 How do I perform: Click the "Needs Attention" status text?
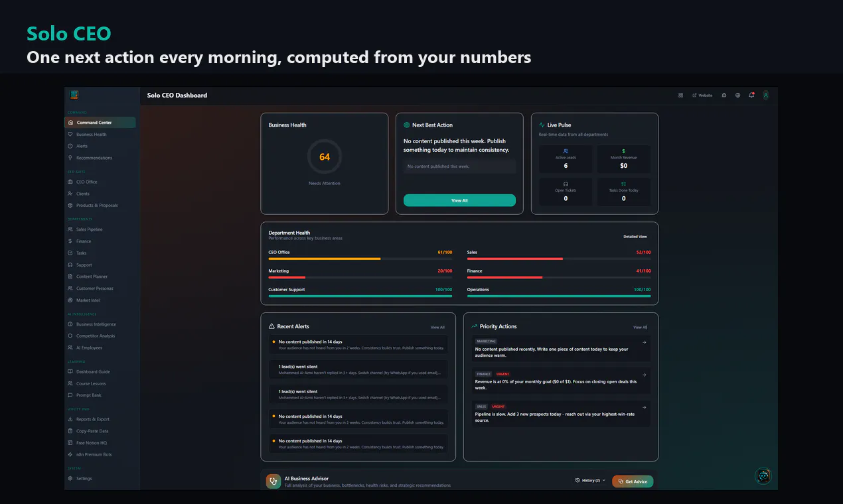pyautogui.click(x=325, y=183)
